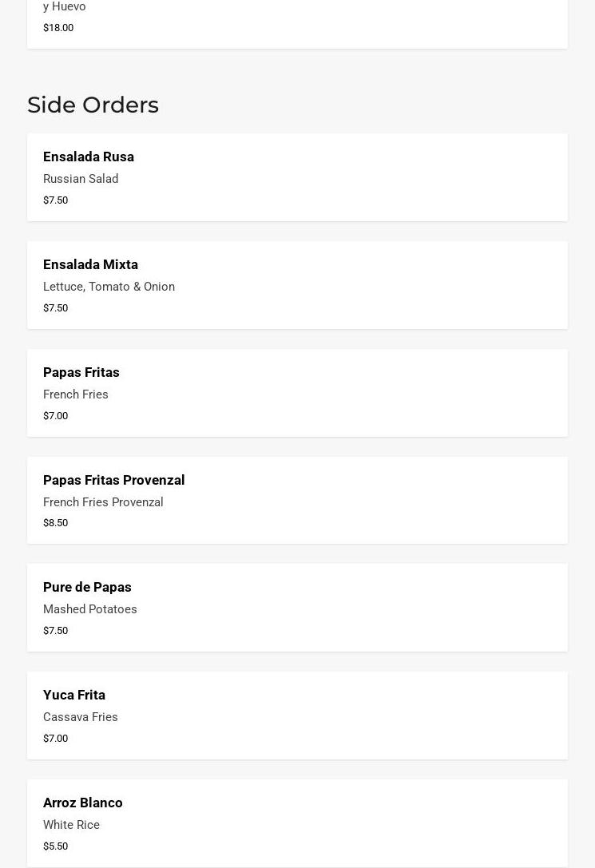
Task: Click the $7.00 price under Yuca Frita
Action: coord(55,738)
